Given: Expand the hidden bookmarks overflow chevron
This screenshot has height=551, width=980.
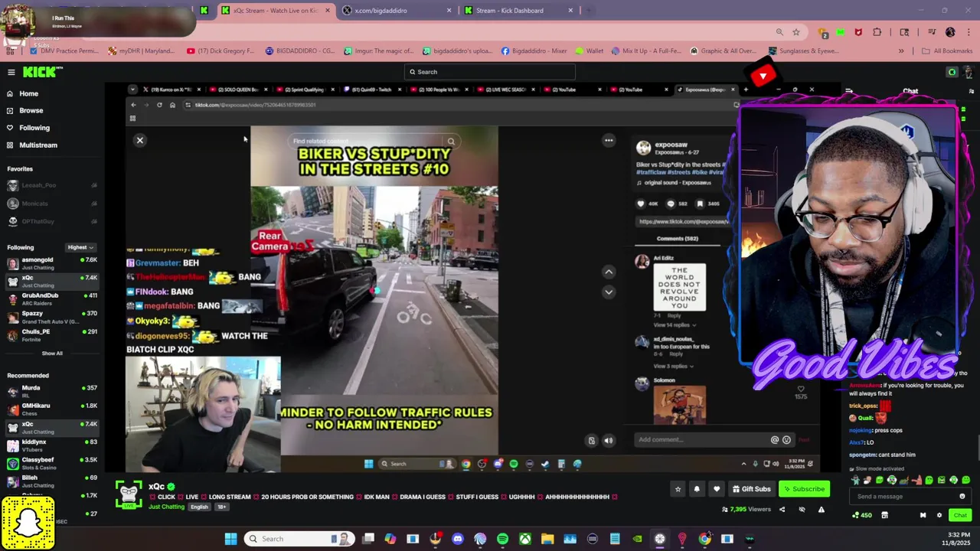Looking at the screenshot, I should tap(901, 51).
